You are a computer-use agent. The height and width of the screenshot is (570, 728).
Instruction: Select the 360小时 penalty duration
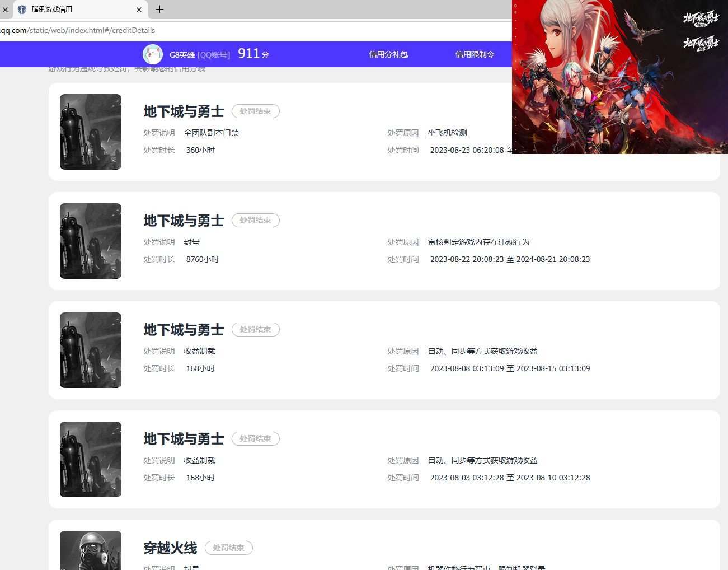click(x=200, y=150)
